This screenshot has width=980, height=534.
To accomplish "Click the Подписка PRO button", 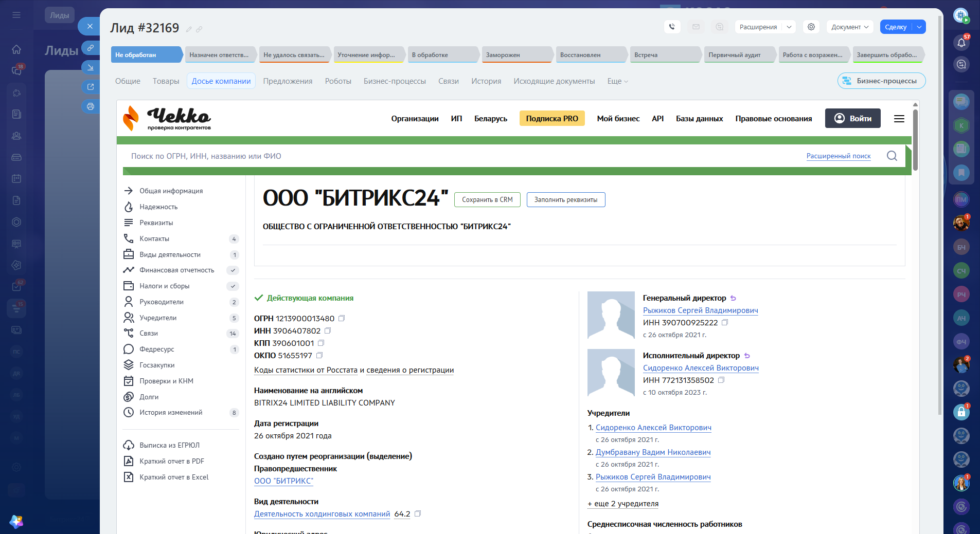I will 552,119.
